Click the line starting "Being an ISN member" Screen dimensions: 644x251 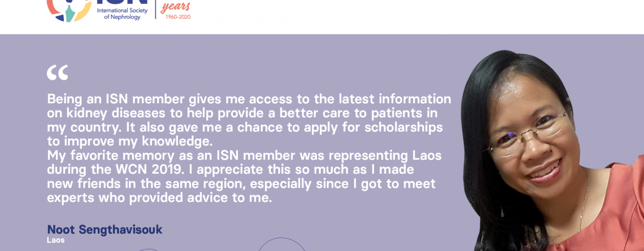click(249, 99)
